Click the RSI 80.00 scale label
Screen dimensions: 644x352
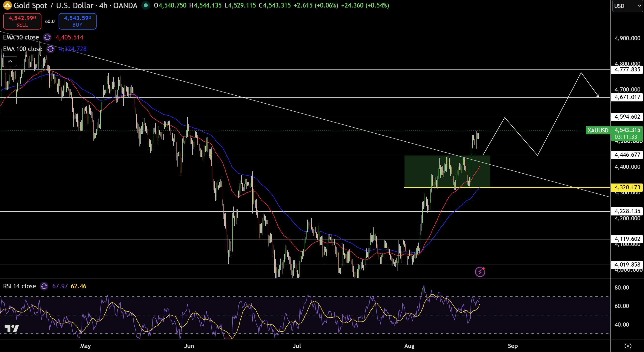[x=622, y=288]
